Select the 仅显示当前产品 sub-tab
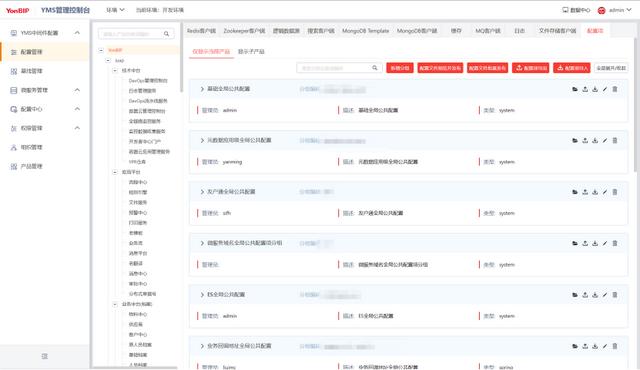640x370 pixels. click(x=211, y=51)
